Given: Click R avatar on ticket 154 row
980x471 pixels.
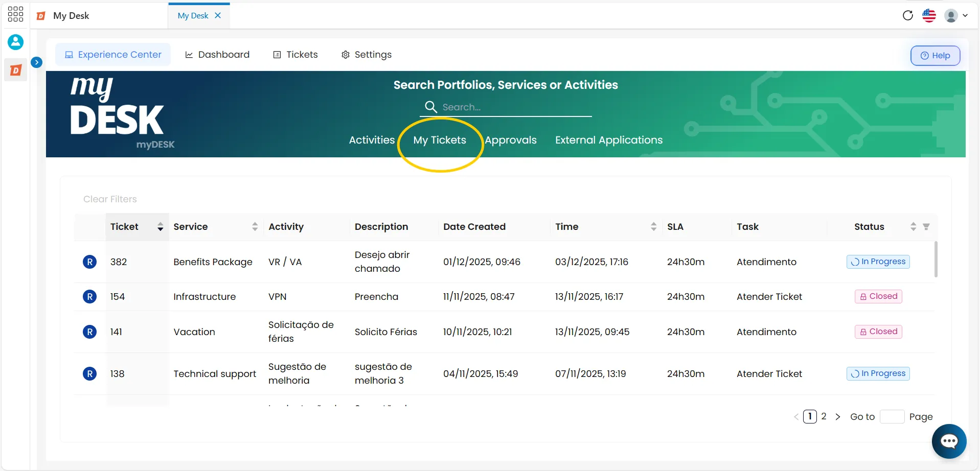Looking at the screenshot, I should 89,297.
